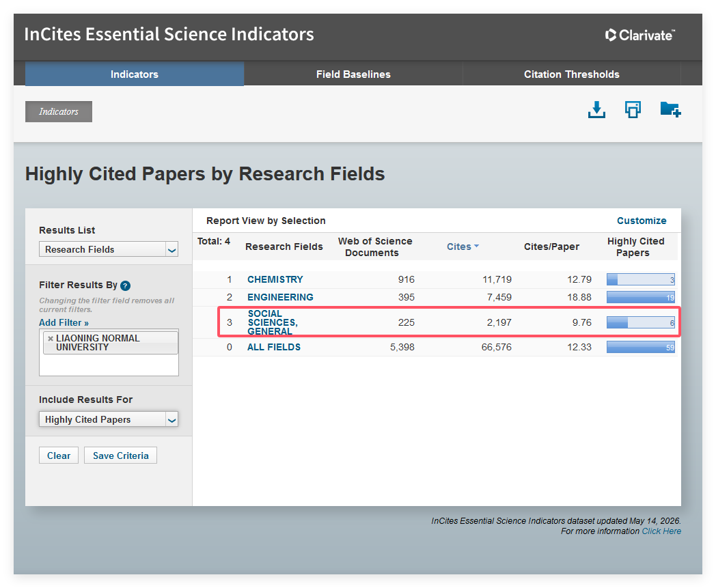
Task: Remove the Liaoning Normal University filter
Action: coord(51,338)
